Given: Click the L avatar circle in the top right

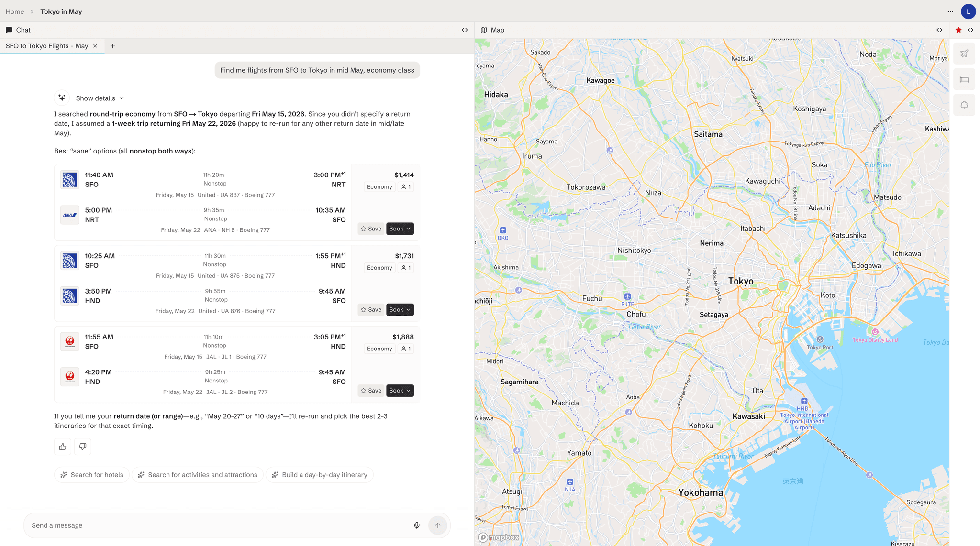Looking at the screenshot, I should 969,11.
